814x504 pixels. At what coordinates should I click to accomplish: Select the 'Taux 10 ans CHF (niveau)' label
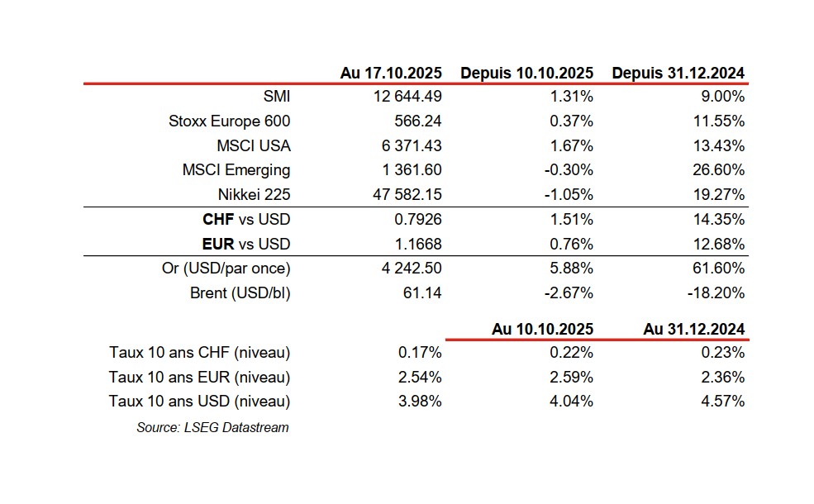click(x=199, y=353)
